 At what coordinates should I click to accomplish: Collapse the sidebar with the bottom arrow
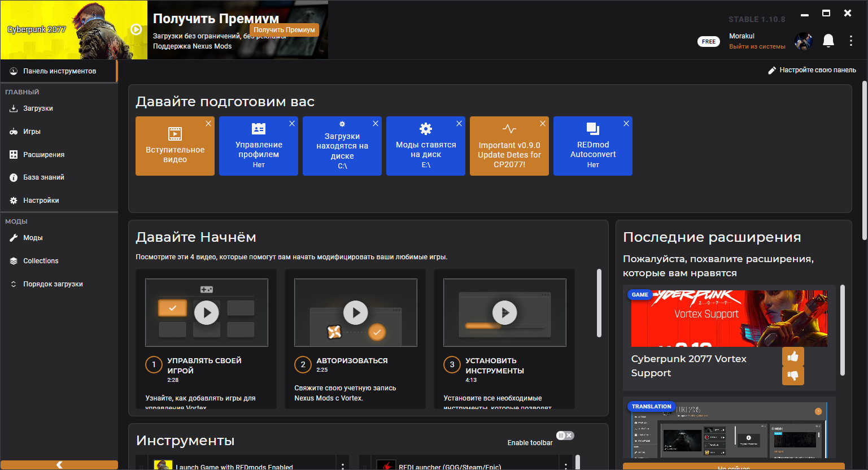(x=59, y=465)
